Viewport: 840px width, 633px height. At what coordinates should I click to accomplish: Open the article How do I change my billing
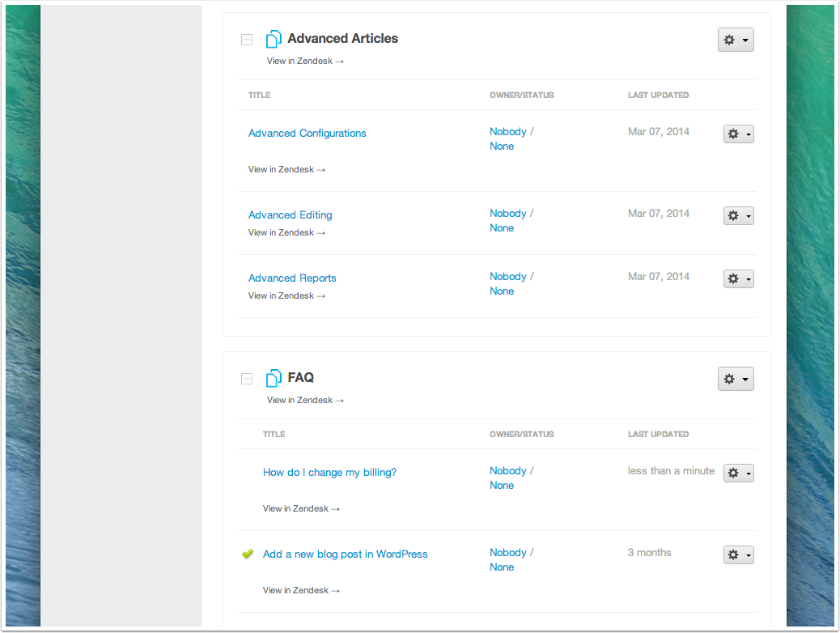pyautogui.click(x=329, y=472)
